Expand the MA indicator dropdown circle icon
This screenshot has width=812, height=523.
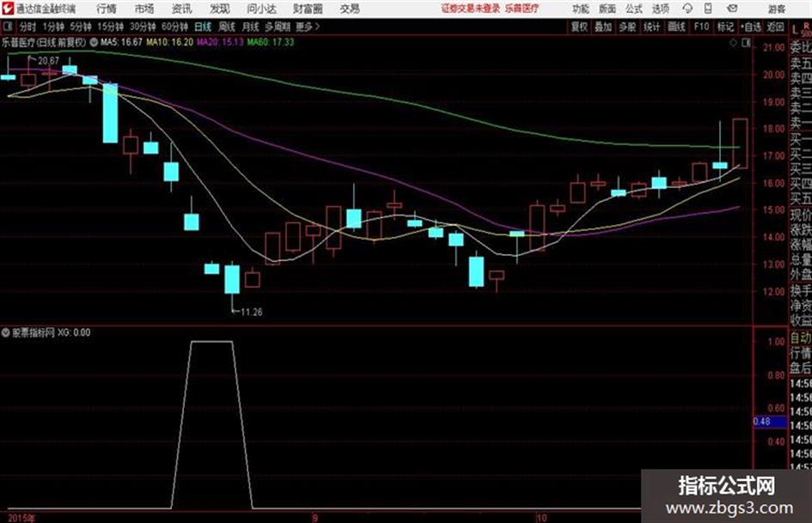point(94,42)
